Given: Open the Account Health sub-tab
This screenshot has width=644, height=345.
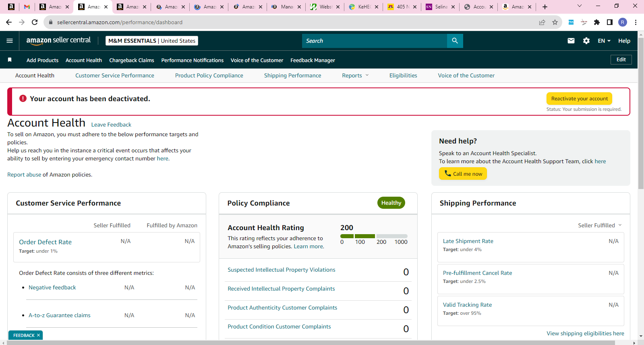Looking at the screenshot, I should (35, 75).
